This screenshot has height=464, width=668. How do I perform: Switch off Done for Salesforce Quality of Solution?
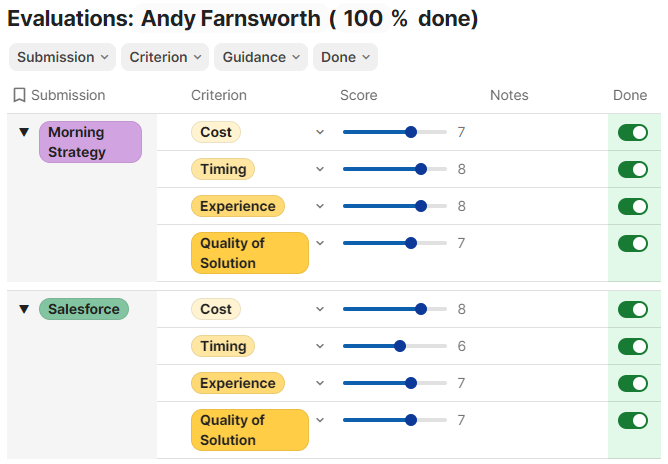pyautogui.click(x=633, y=421)
